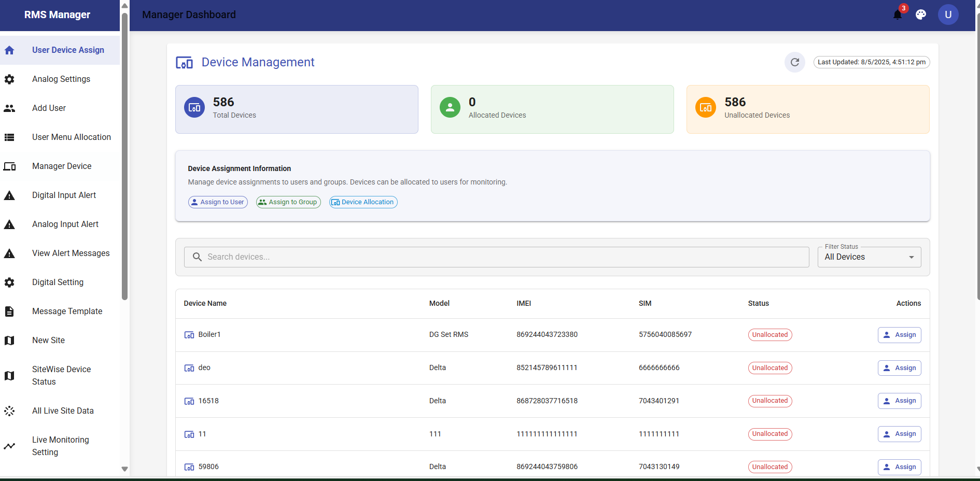Open View Alert Messages page
The height and width of the screenshot is (481, 980).
coord(60,253)
